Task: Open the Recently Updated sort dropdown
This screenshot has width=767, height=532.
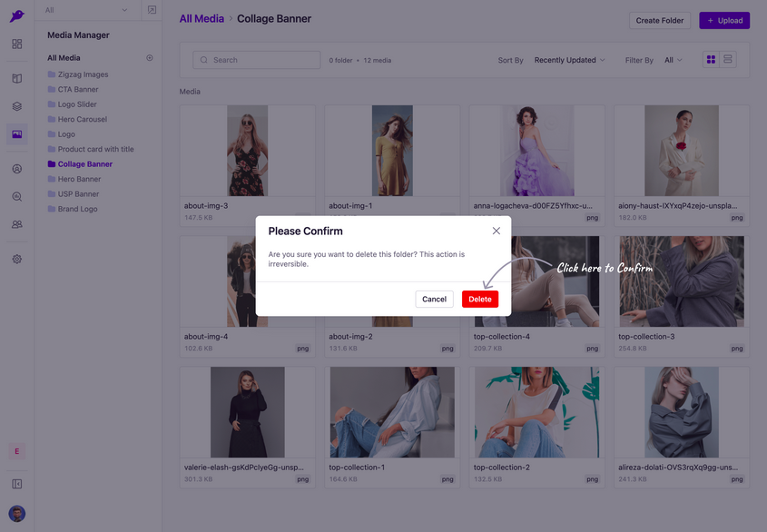Action: pyautogui.click(x=569, y=60)
